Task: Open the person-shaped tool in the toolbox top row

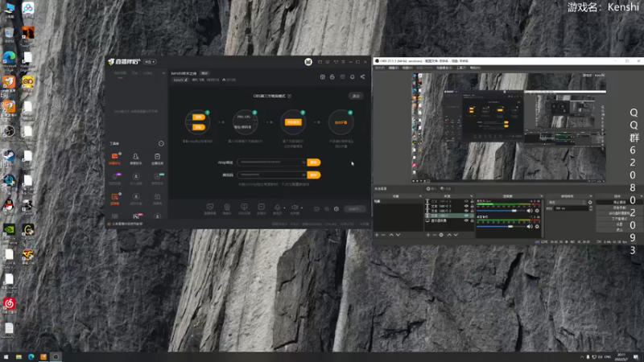Action: click(135, 156)
